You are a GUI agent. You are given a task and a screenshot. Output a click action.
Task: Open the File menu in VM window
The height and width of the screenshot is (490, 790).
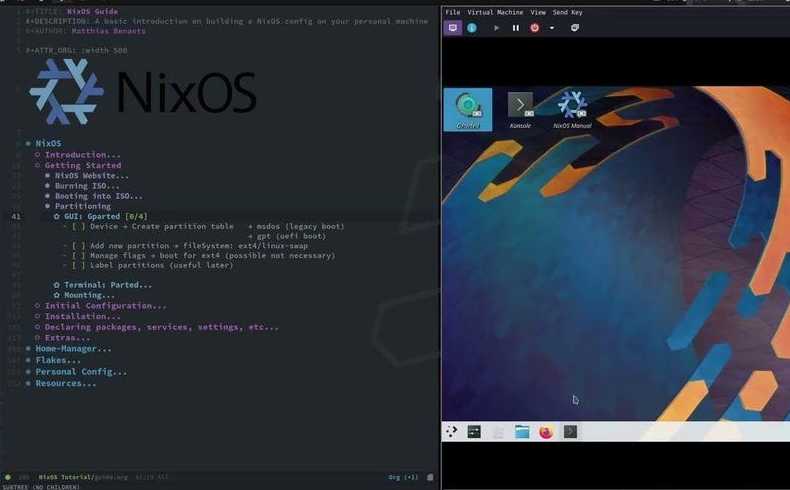452,12
